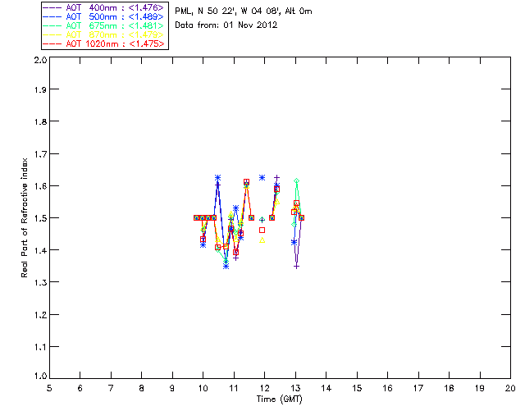Click the lowest purple plus marker at time 13
525x420 pixels.
(296, 267)
